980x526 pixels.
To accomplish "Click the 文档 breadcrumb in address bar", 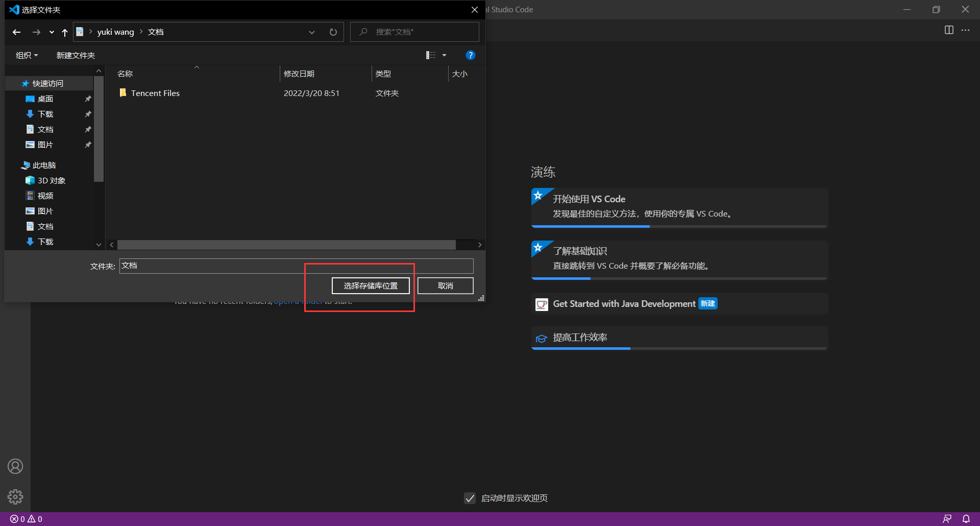I will point(156,32).
